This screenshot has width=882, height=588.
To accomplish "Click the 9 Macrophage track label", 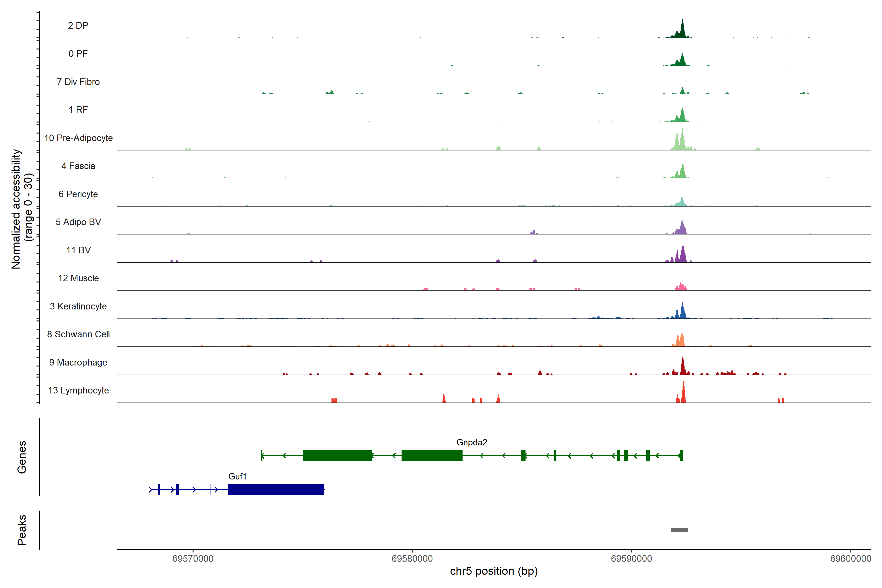I will pyautogui.click(x=78, y=362).
